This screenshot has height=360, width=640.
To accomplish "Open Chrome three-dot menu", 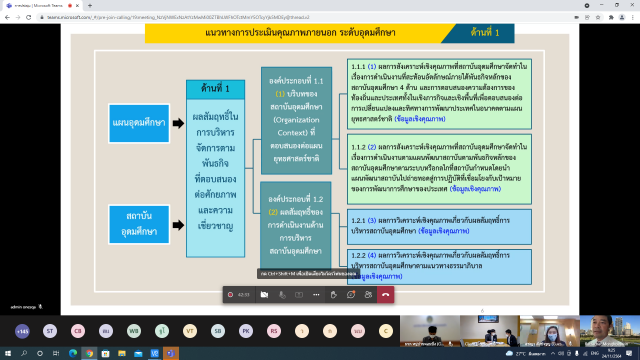I will 633,18.
